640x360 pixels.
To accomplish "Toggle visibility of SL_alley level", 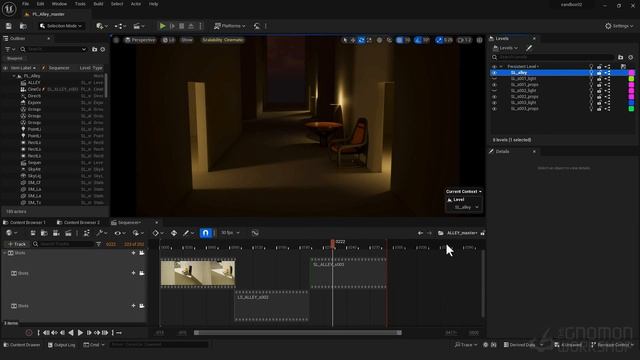I will [494, 73].
